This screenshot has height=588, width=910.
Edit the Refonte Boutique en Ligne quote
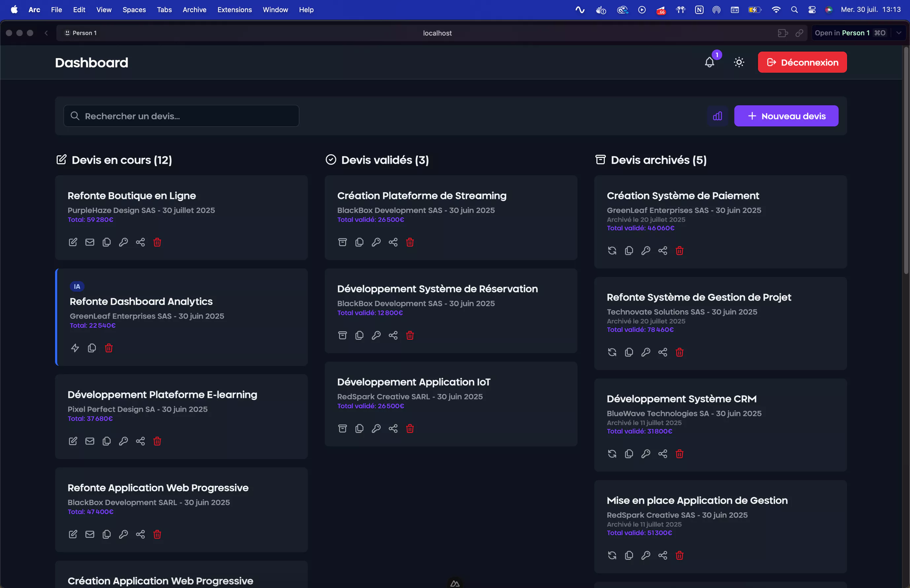tap(73, 242)
